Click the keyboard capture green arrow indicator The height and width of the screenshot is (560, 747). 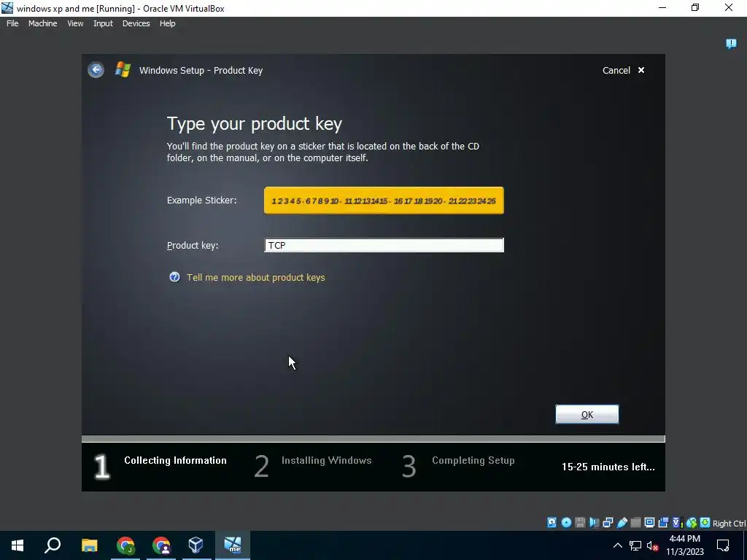[705, 522]
